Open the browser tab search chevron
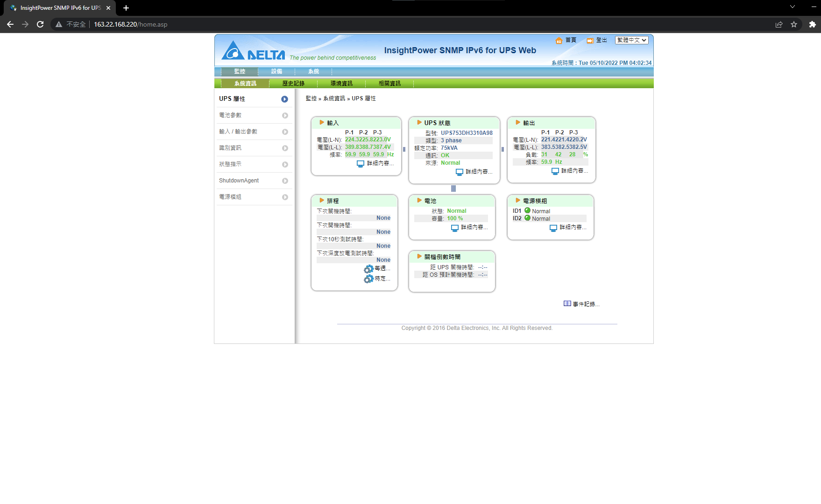The height and width of the screenshot is (504, 821). pos(793,7)
